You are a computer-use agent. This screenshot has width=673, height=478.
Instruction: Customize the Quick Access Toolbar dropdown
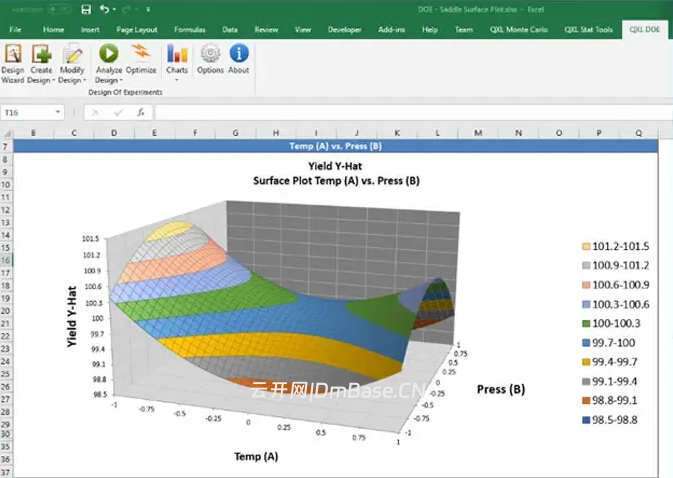pyautogui.click(x=148, y=9)
